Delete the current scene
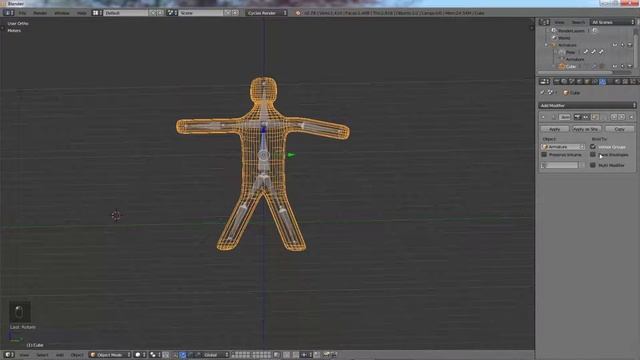The image size is (640, 360). click(235, 13)
